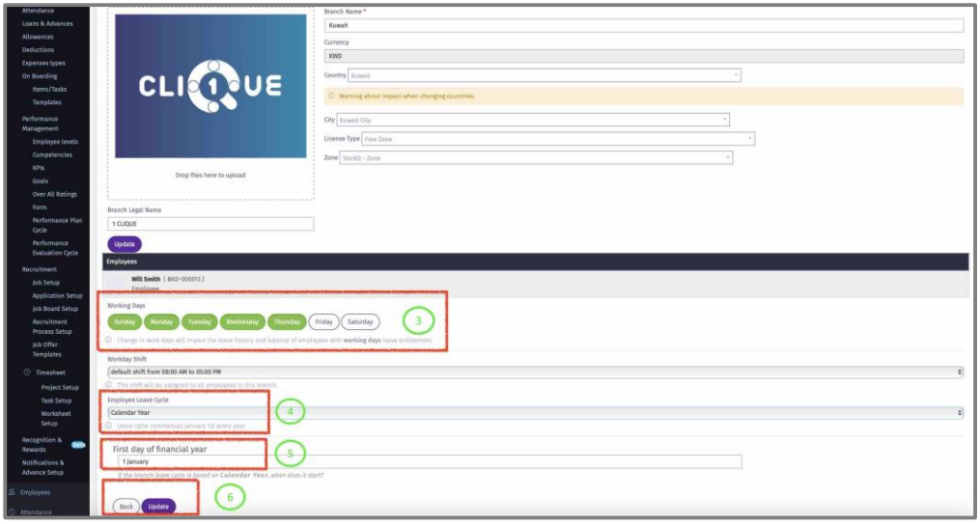Click the Timesheet clock icon in sidebar
Screen dimensions: 980x524
pyautogui.click(x=27, y=373)
